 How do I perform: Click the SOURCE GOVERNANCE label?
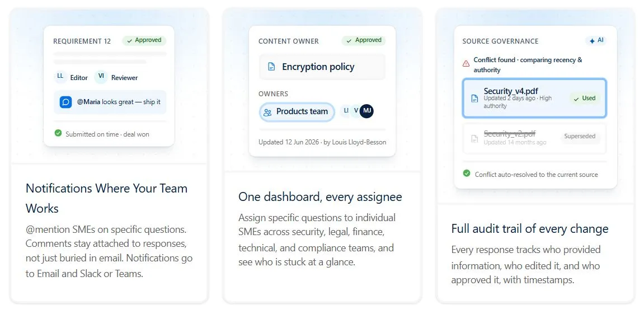500,41
